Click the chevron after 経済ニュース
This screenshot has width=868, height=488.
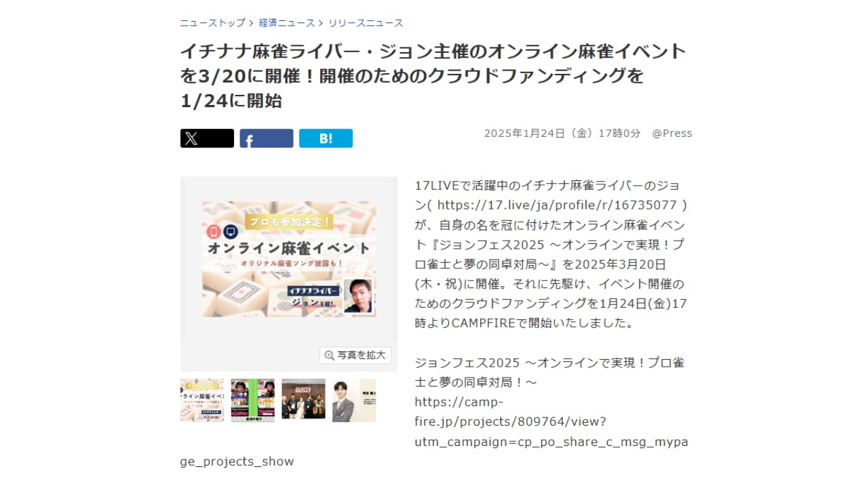(x=321, y=23)
